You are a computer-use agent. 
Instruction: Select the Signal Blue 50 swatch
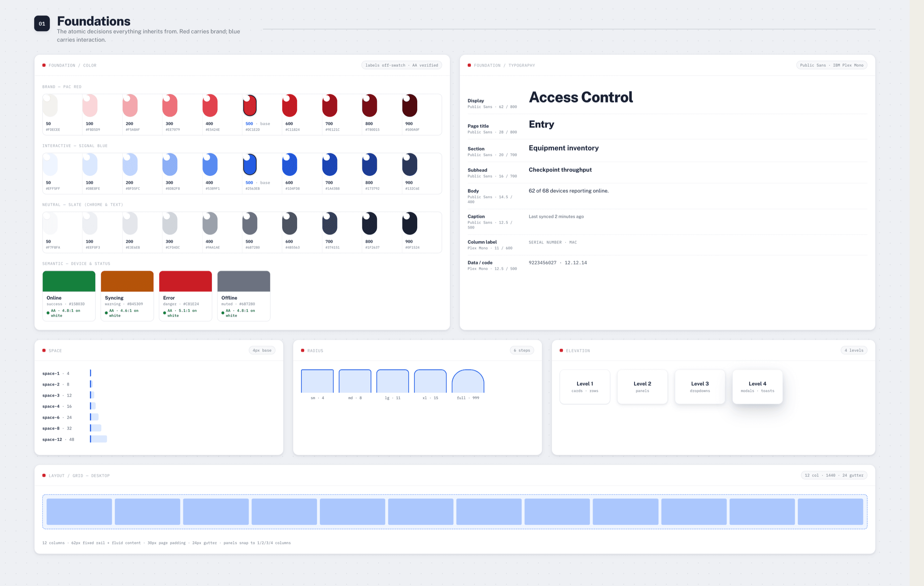(50, 165)
